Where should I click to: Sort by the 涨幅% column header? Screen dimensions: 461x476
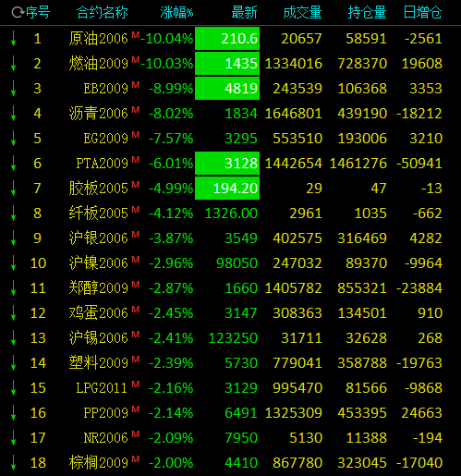[176, 13]
